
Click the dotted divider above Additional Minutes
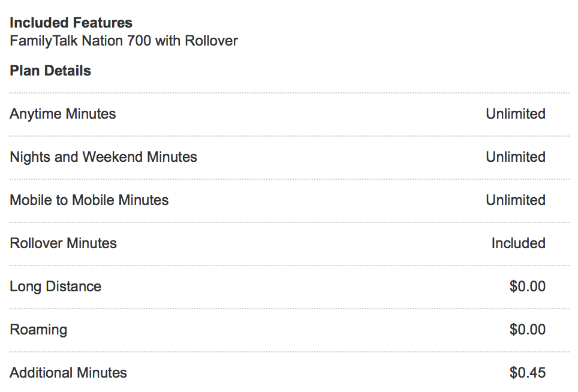290,352
